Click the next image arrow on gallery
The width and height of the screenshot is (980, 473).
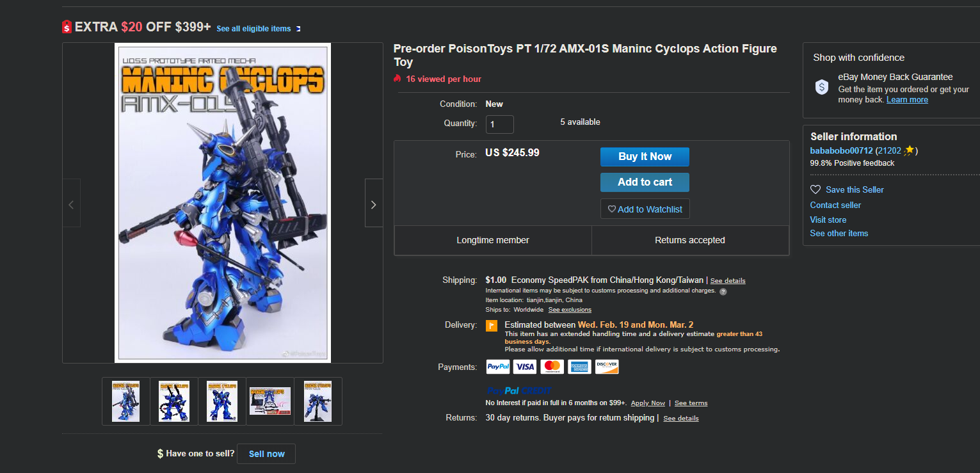click(x=374, y=203)
